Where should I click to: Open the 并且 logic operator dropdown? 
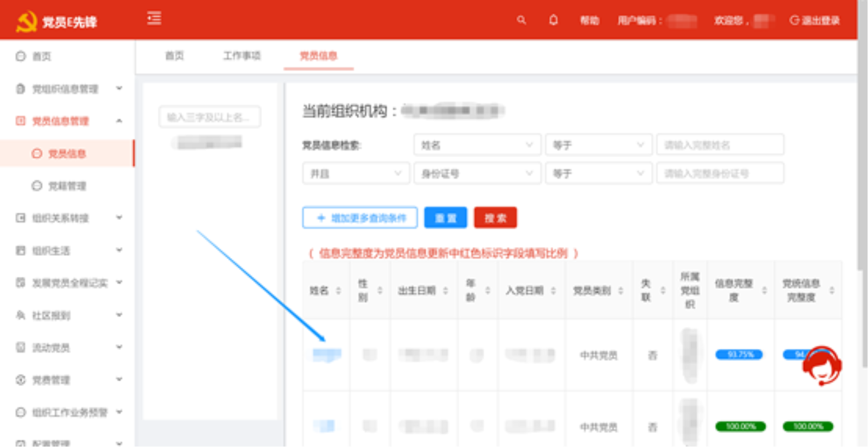(x=356, y=173)
